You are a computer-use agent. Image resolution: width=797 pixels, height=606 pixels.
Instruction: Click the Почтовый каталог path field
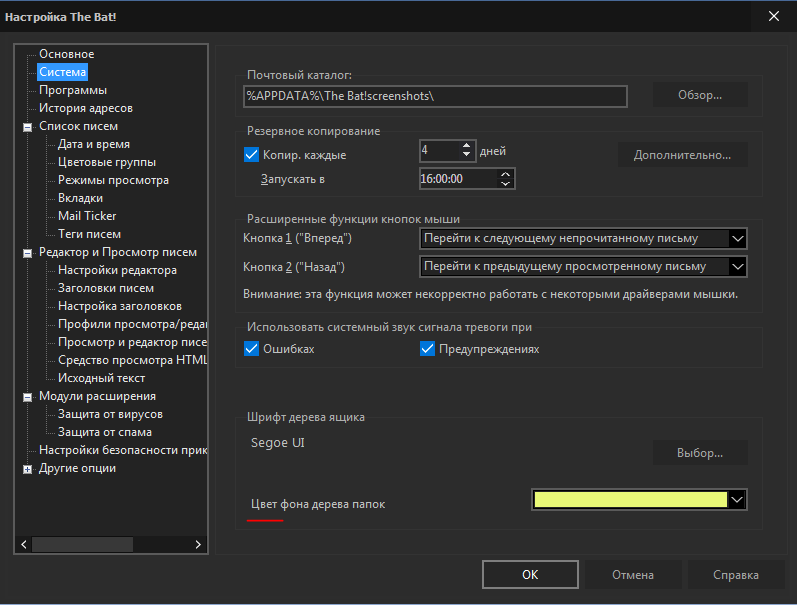[x=435, y=96]
